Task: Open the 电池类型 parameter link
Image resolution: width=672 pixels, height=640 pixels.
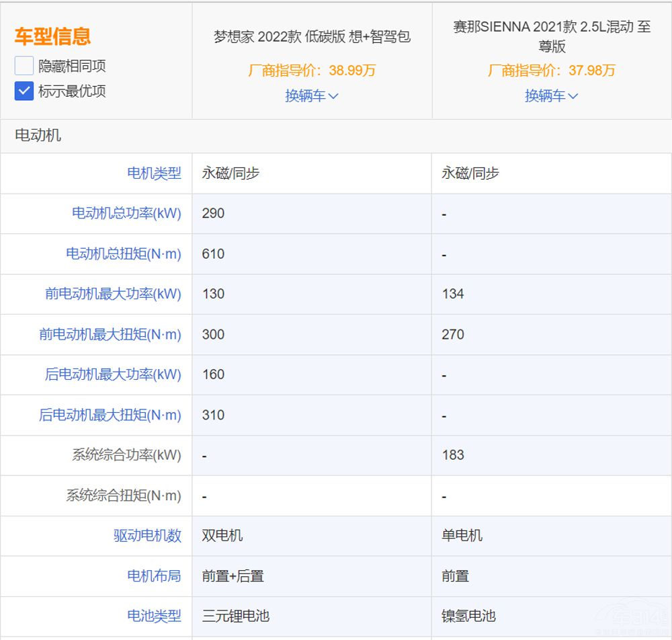Action: click(154, 616)
